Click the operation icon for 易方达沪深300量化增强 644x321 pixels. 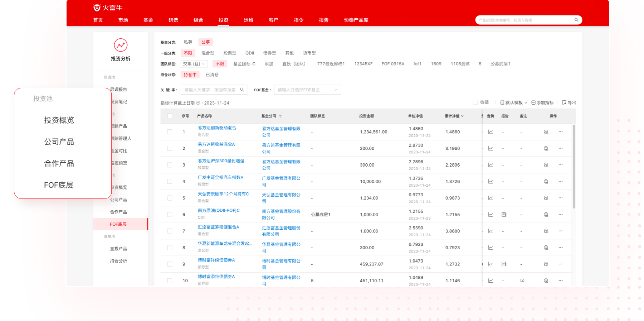pyautogui.click(x=546, y=165)
